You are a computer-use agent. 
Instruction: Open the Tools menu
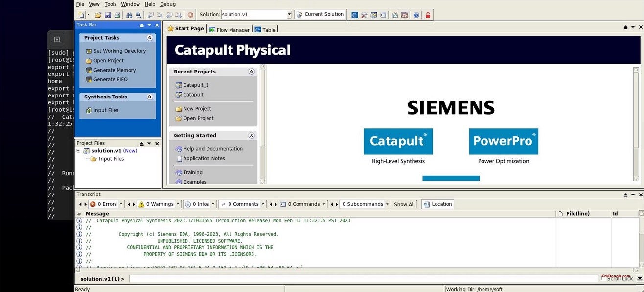point(110,4)
